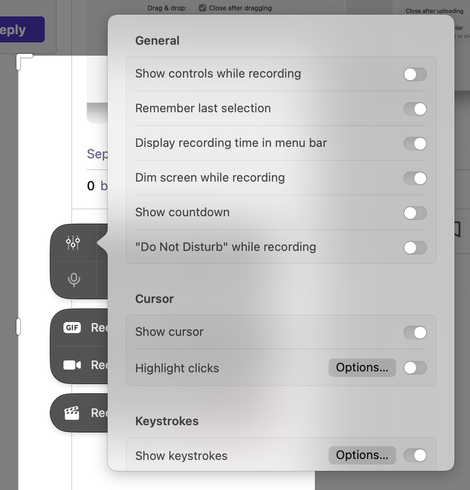Open Options for Show keystrokes
Viewport: 470px width, 490px height.
[362, 455]
